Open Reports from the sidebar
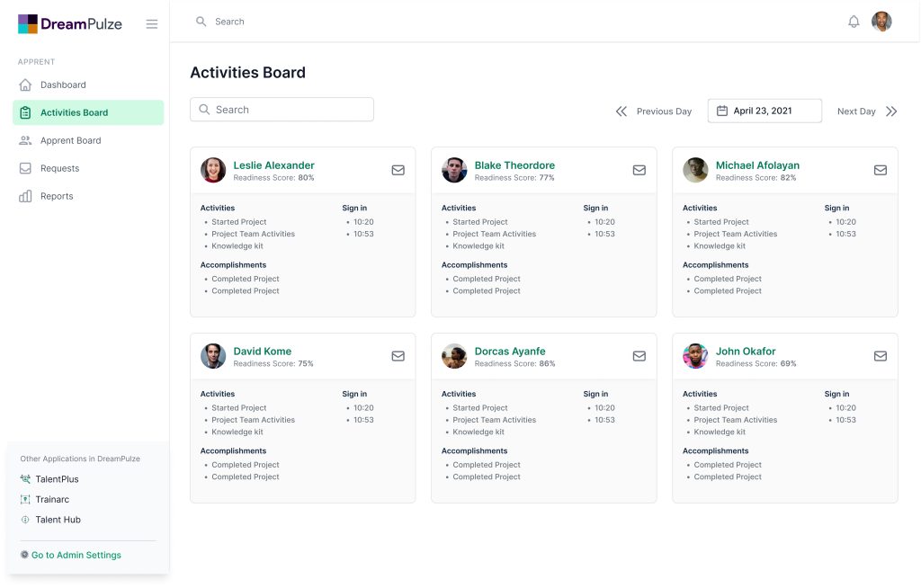The image size is (921, 588). click(x=57, y=196)
